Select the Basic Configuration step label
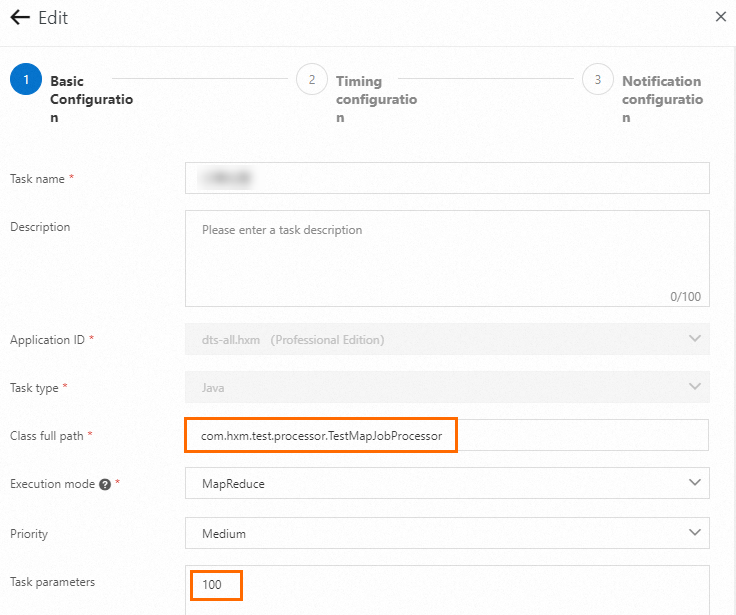736x615 pixels. tap(91, 99)
